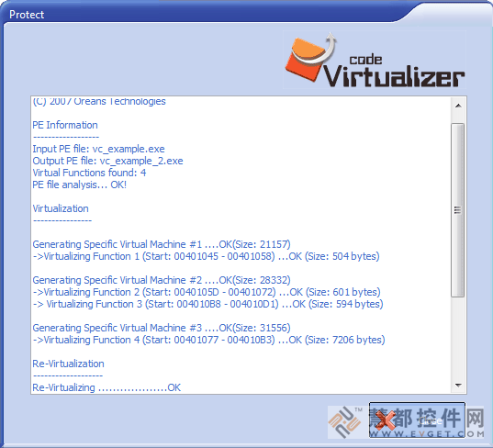Click the orange EVGET watermark emblem

pyautogui.click(x=345, y=422)
